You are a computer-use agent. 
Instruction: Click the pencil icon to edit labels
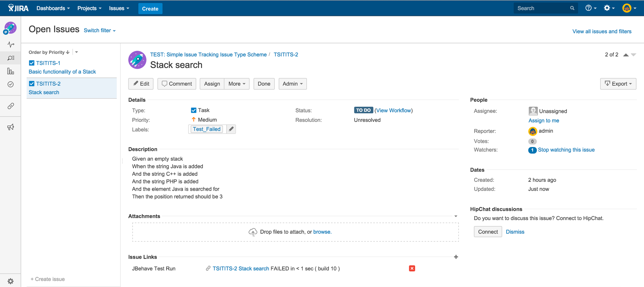tap(231, 129)
